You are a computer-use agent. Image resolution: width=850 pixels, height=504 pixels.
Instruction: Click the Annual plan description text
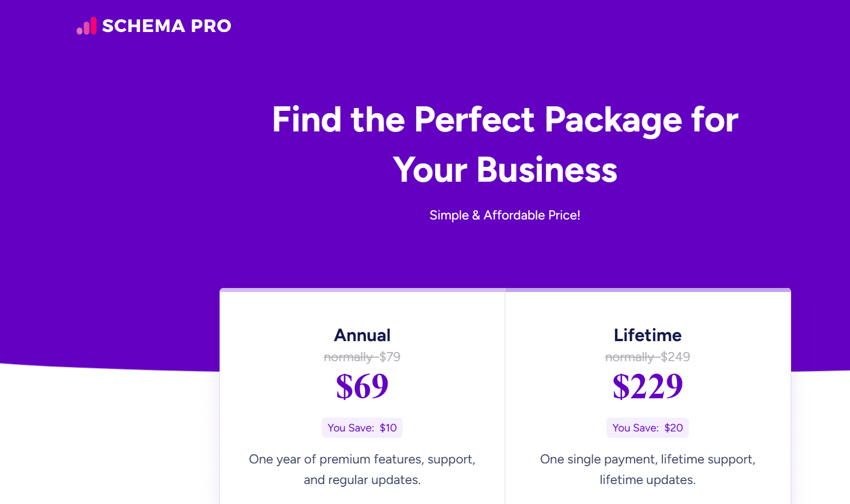[362, 469]
